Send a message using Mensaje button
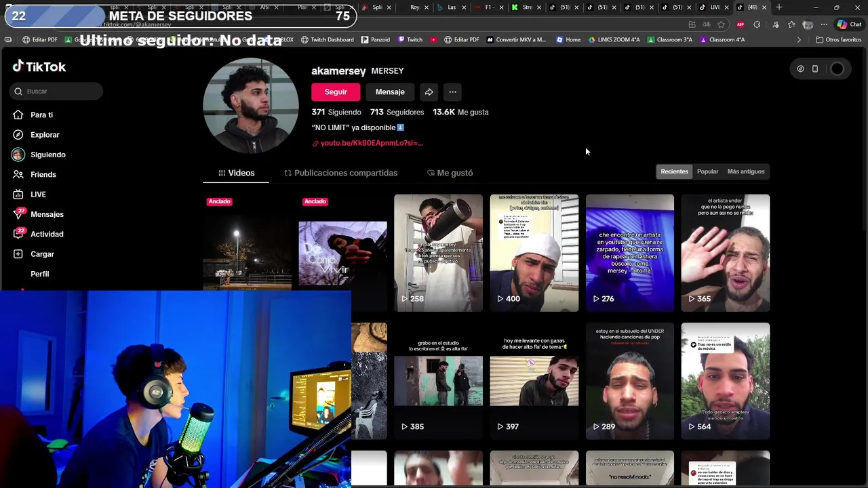The image size is (868, 488). 390,92
